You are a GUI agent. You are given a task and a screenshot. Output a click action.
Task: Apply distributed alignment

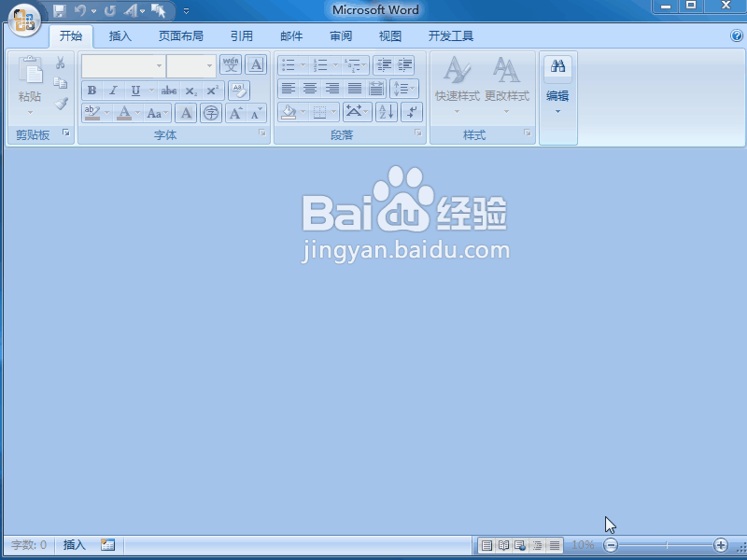[376, 89]
